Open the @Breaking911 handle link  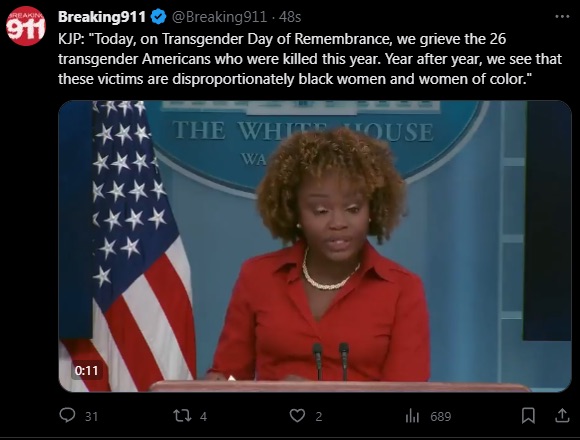[219, 17]
